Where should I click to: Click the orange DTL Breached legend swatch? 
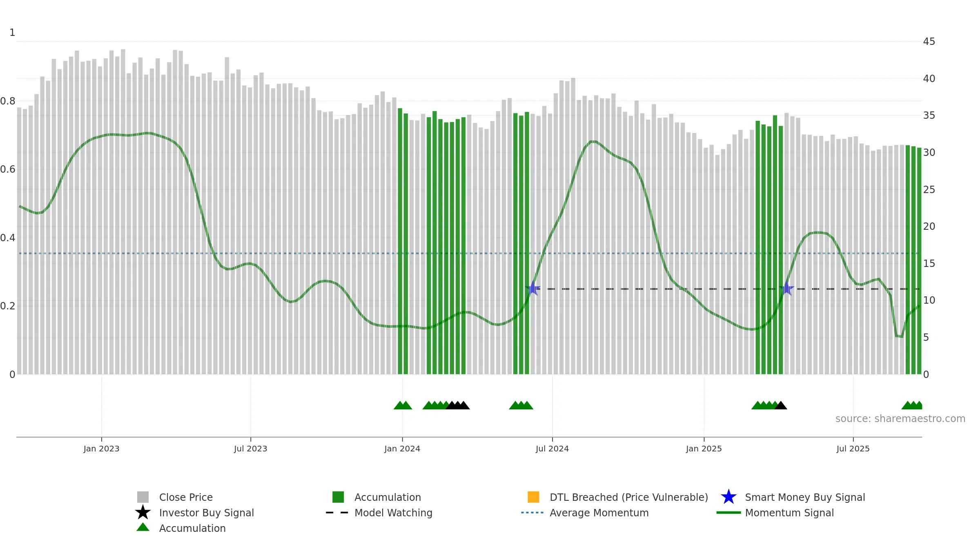[x=533, y=497]
